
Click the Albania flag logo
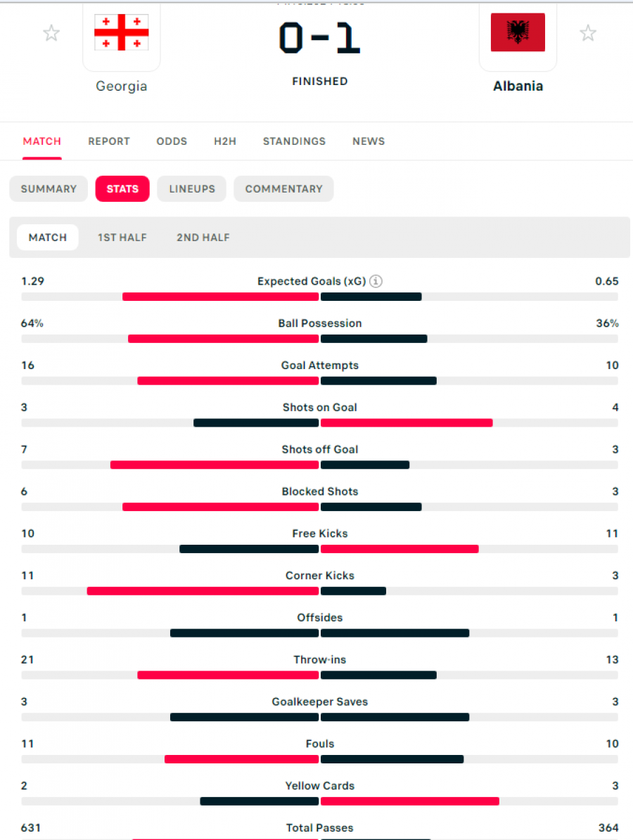518,32
